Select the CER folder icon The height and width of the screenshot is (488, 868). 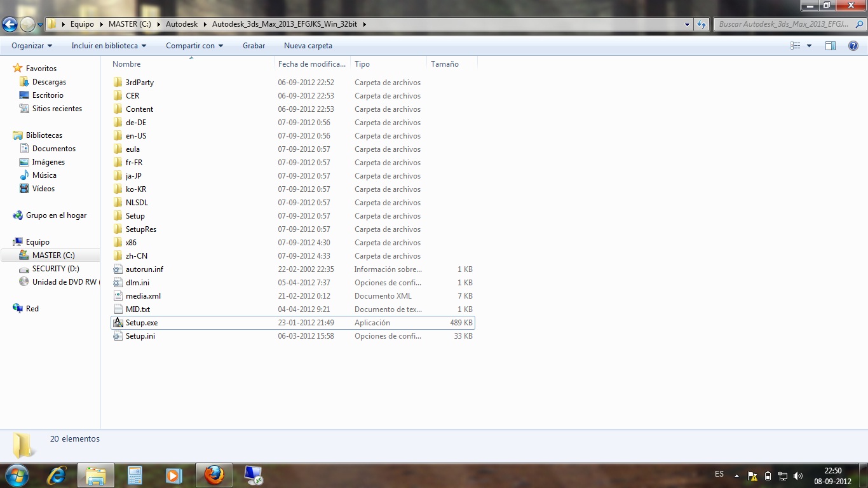point(118,96)
